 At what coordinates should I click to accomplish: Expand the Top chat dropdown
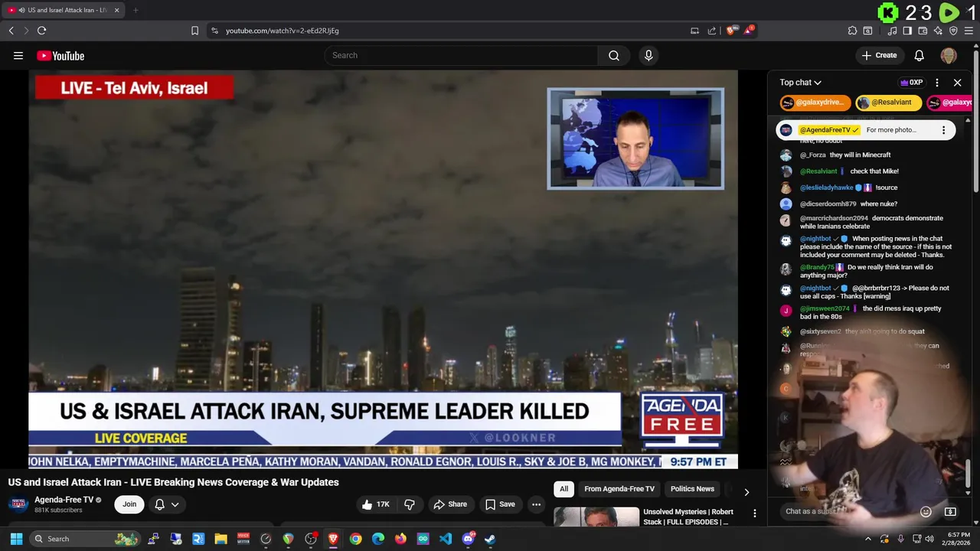(x=800, y=83)
